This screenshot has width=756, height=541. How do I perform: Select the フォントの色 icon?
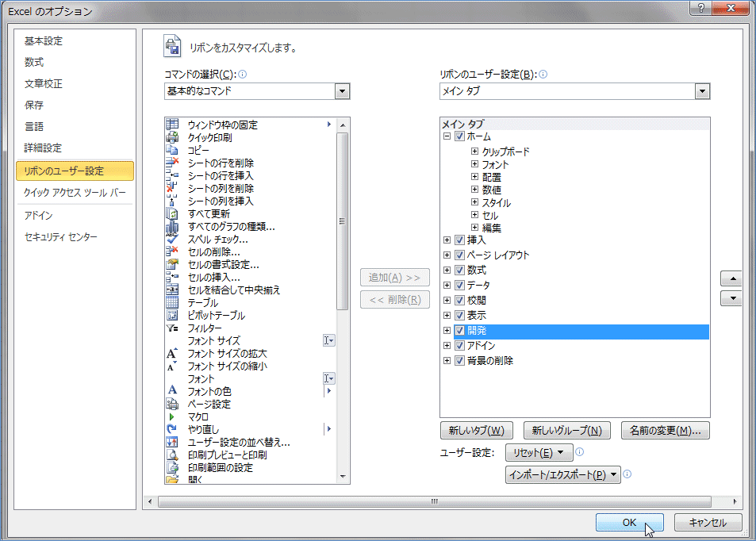coord(172,391)
